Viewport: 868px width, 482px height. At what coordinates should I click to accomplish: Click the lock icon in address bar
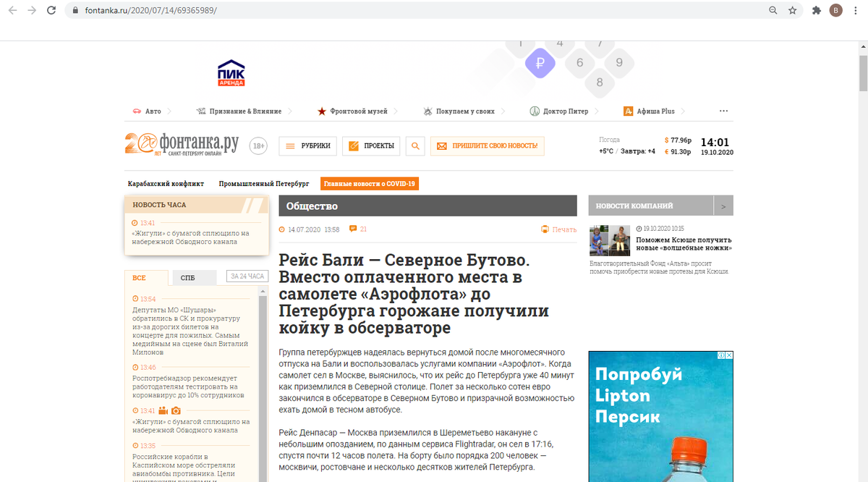pos(75,11)
